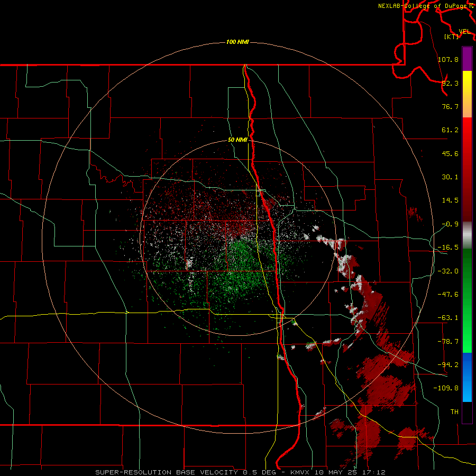Image resolution: width=476 pixels, height=476 pixels.
Task: Click the -109.8 velocity scale value
Action: (x=446, y=388)
